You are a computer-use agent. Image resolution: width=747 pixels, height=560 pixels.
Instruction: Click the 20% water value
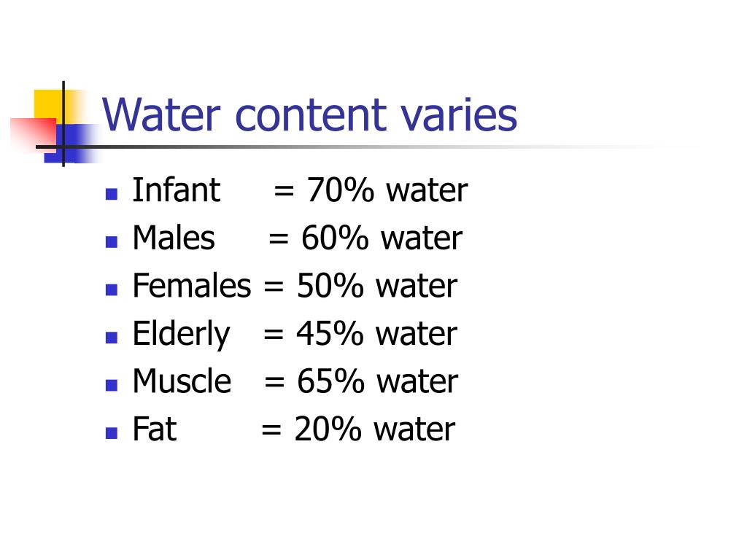[x=375, y=429]
